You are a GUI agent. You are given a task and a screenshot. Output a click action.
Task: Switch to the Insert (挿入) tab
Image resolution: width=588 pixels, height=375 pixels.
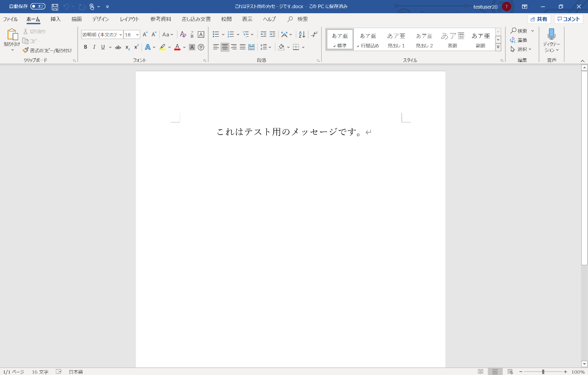click(55, 19)
